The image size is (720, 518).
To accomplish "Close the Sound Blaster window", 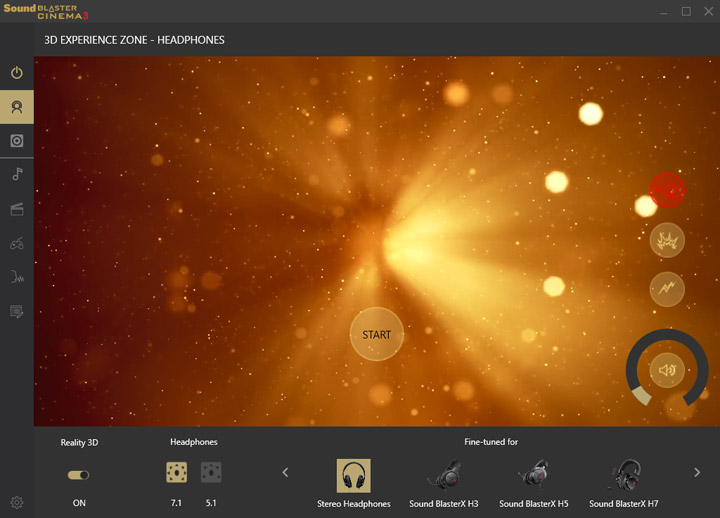I will pos(709,11).
